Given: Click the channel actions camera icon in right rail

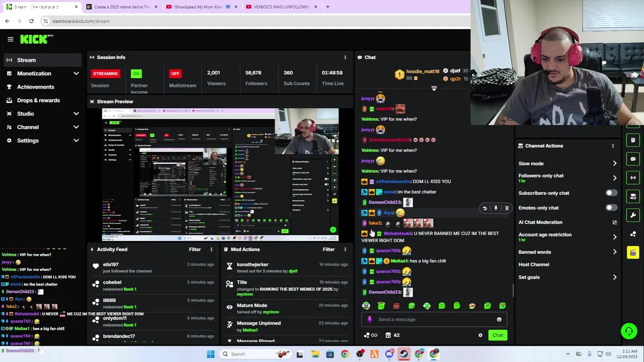Looking at the screenshot, I should coord(633,196).
